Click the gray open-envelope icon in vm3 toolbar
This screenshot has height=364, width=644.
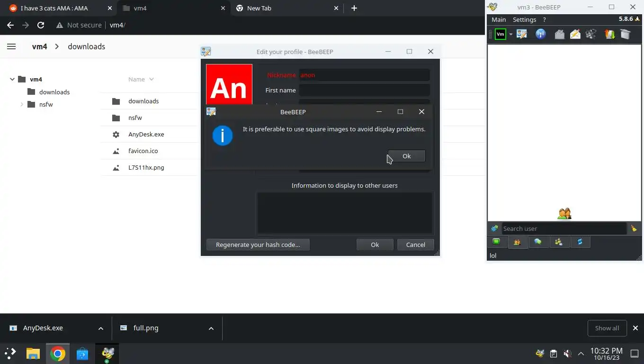(559, 34)
